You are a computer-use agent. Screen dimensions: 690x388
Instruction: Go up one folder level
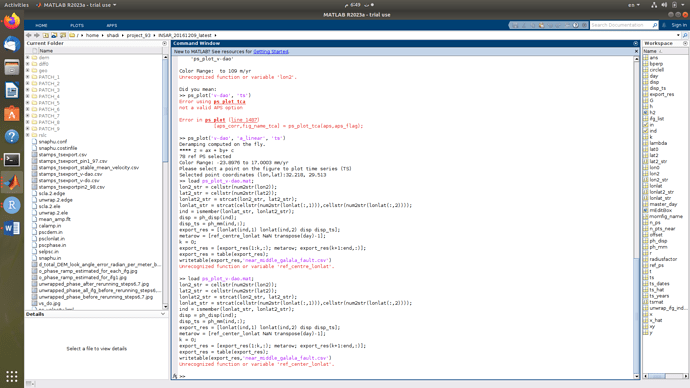coord(46,35)
